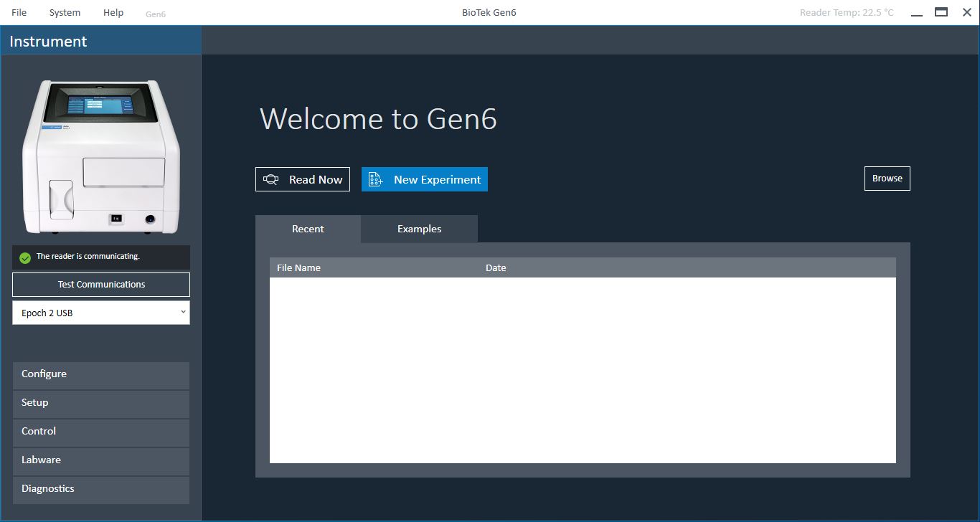
Task: Sort by the Date column header
Action: click(496, 267)
